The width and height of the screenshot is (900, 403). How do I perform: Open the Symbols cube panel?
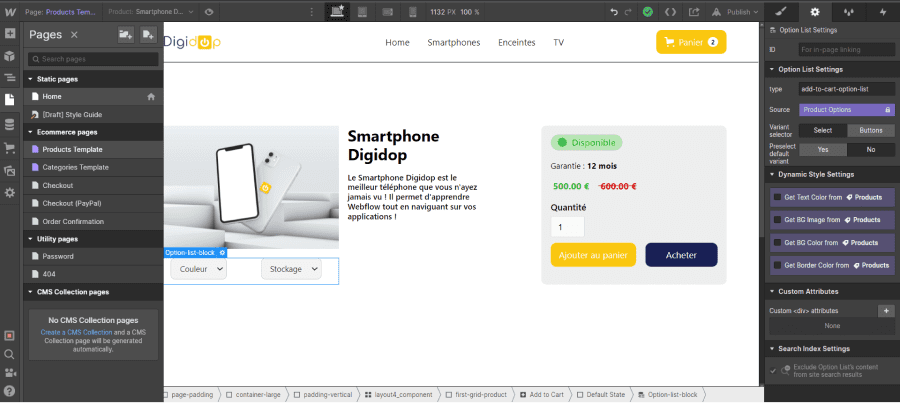[9, 56]
